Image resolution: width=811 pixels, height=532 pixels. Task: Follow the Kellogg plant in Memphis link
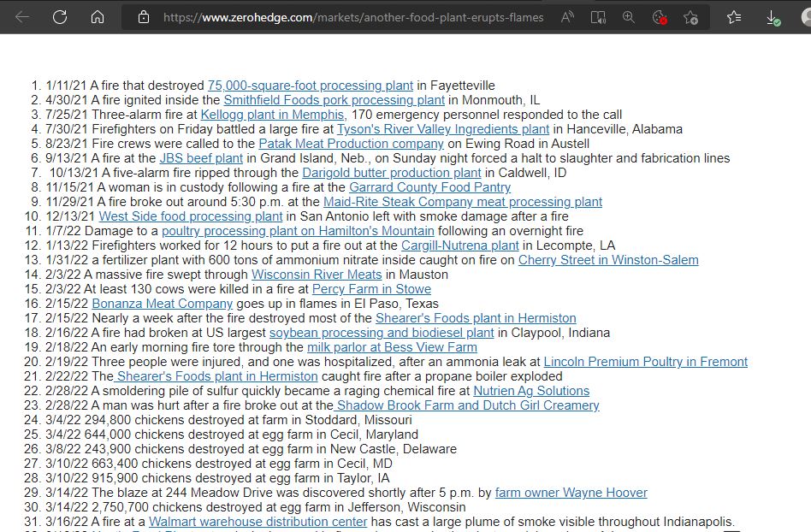[272, 115]
